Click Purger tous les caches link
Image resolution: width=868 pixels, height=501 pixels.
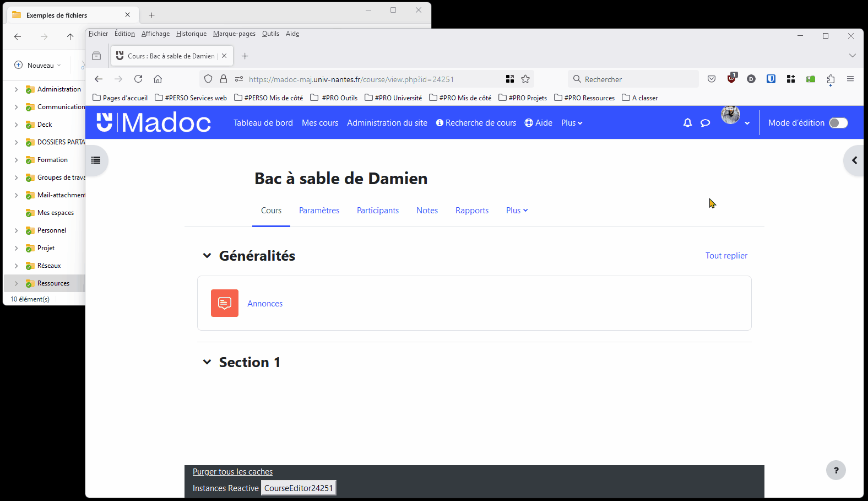[x=232, y=472]
